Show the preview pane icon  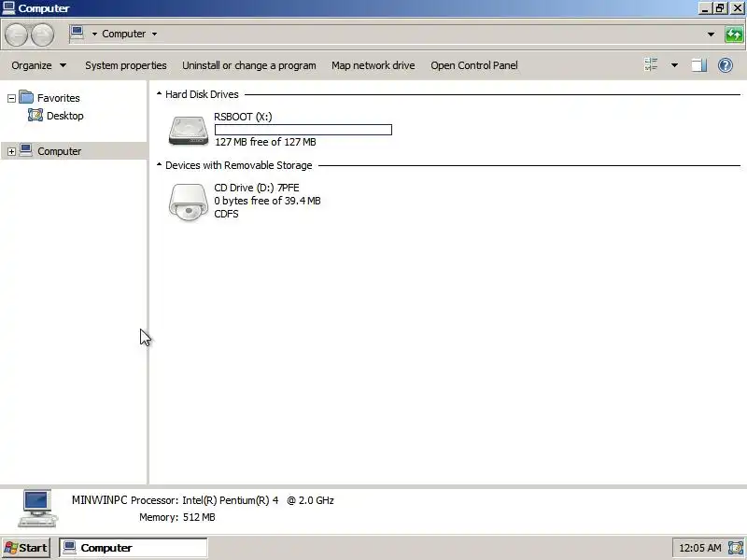tap(698, 65)
